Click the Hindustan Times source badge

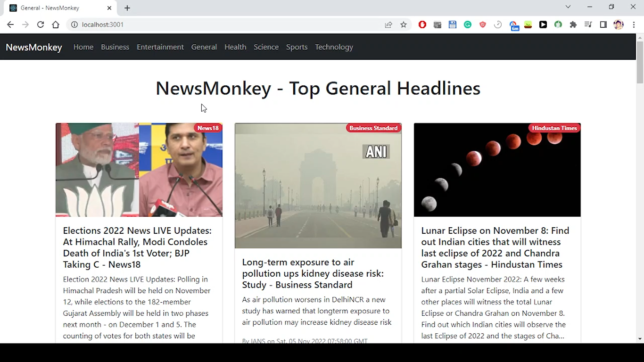click(x=554, y=128)
